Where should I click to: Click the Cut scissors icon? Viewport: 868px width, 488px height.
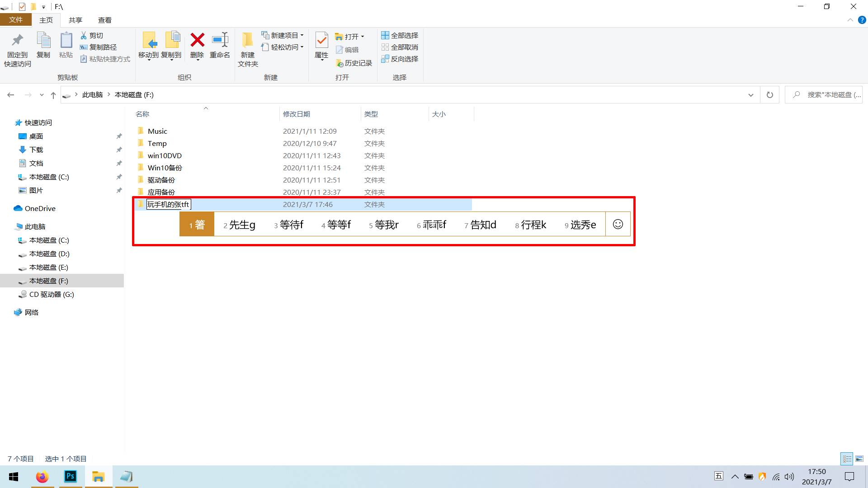point(84,35)
